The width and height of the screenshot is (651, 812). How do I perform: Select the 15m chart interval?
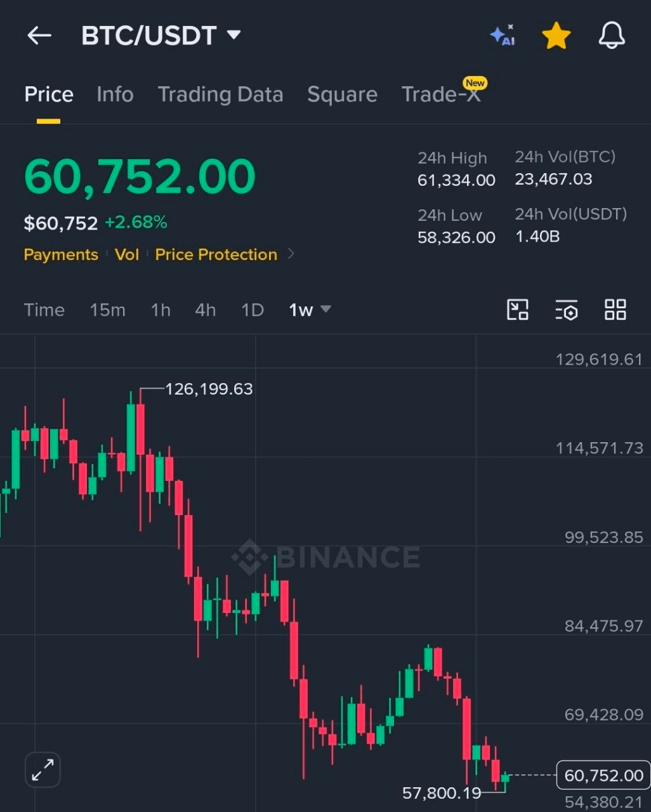coord(107,310)
